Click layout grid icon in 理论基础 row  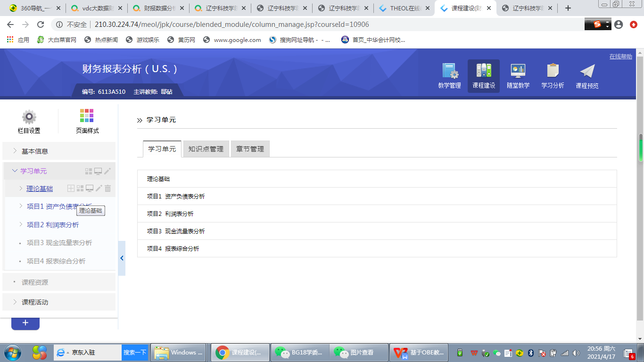[80, 189]
